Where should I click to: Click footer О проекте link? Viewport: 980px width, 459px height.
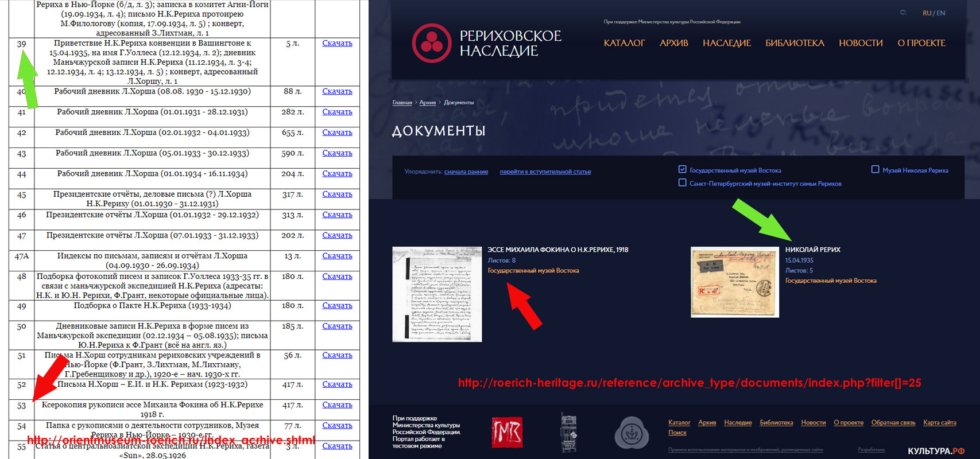click(x=849, y=422)
